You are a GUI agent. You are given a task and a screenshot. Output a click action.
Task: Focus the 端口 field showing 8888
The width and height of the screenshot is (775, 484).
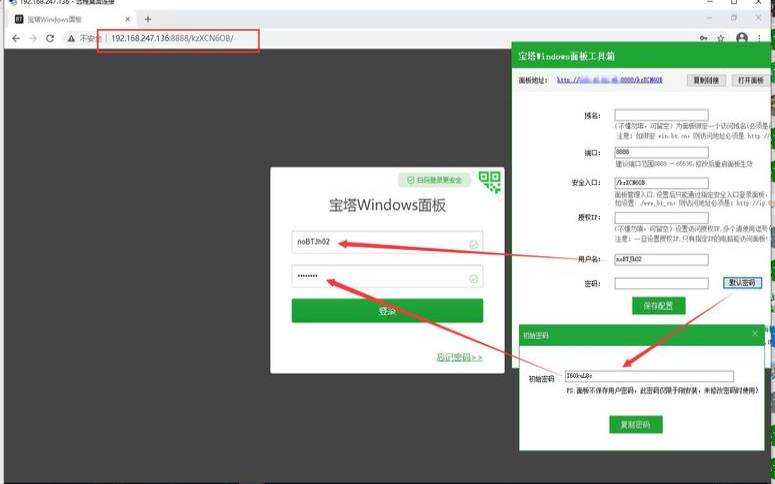pyautogui.click(x=661, y=152)
